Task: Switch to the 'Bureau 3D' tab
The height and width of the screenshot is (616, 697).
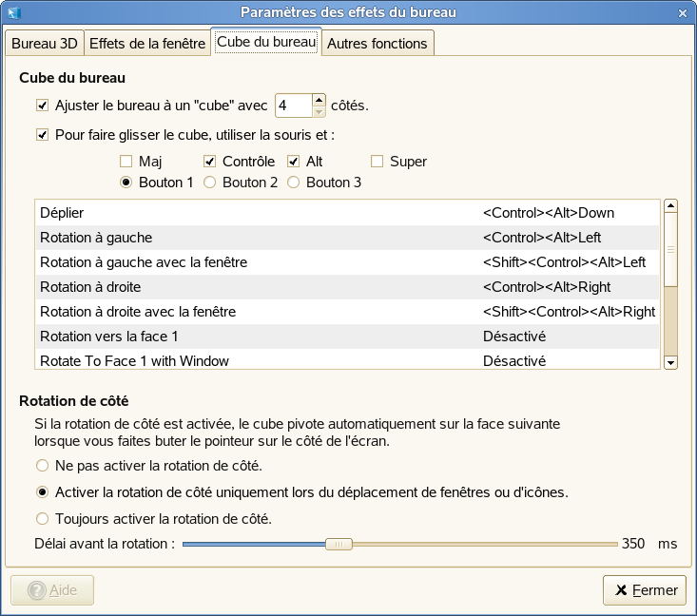Action: [44, 43]
